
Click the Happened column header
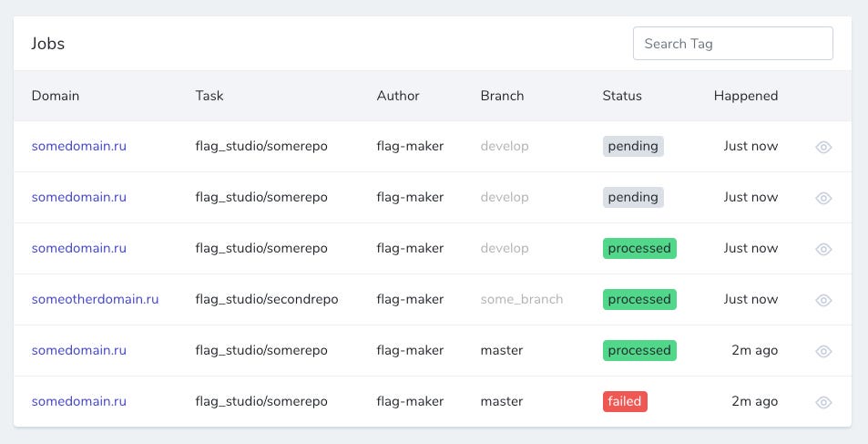pos(746,96)
